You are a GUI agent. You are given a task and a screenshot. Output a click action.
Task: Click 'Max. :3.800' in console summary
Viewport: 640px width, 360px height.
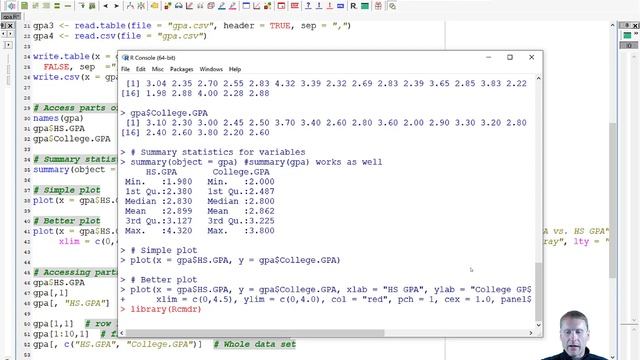tap(241, 231)
